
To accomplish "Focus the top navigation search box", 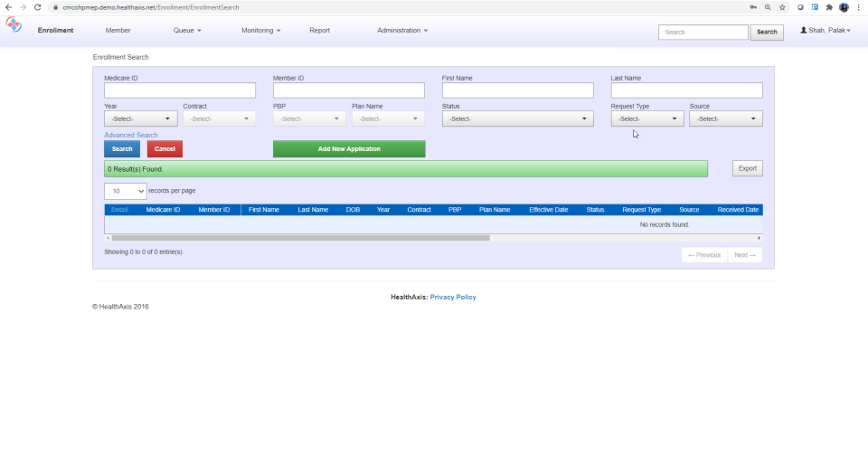I will coord(703,32).
